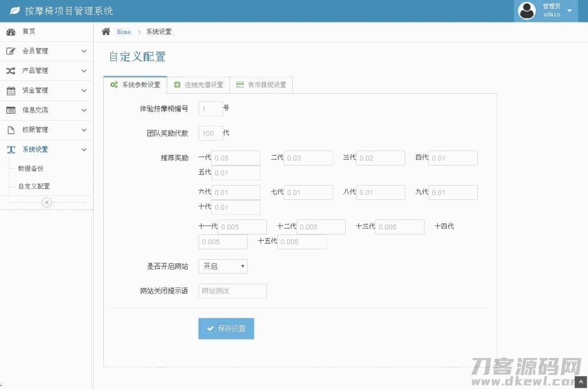Click the file icon beside 权限管理
Image resolution: width=588 pixels, height=389 pixels.
pos(11,130)
